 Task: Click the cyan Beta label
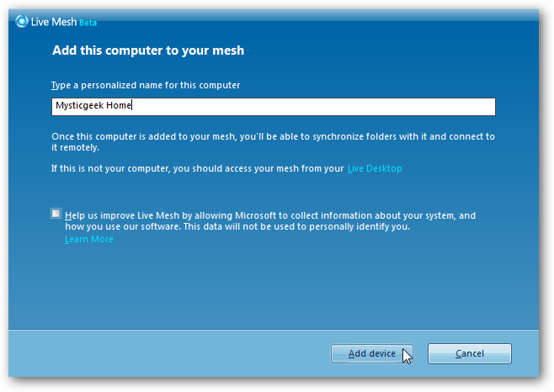88,23
